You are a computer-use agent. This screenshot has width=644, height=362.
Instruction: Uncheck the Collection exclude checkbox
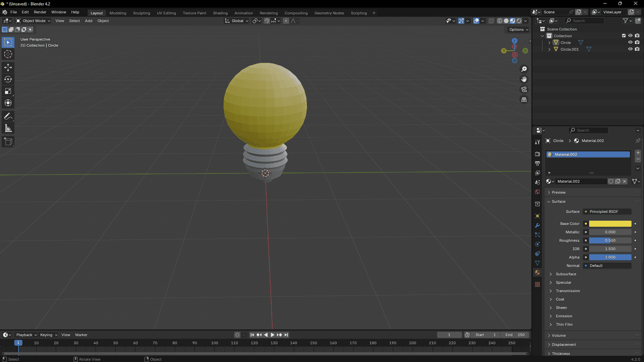point(624,36)
